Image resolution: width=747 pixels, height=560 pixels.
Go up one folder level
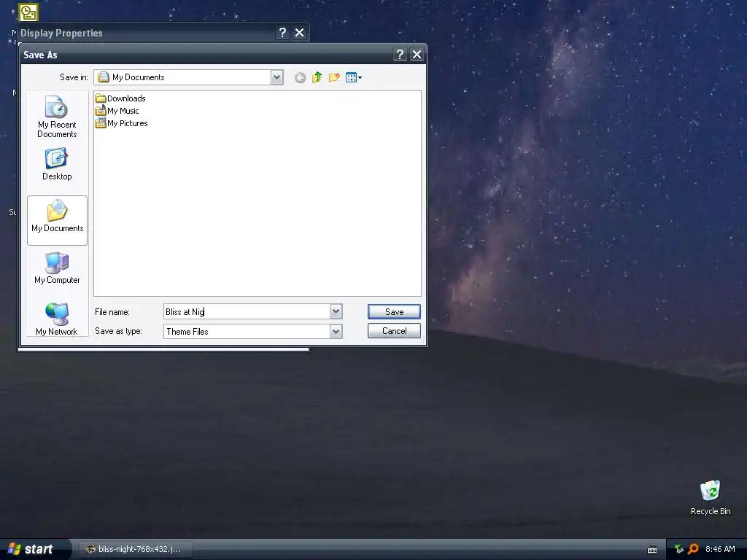(317, 77)
